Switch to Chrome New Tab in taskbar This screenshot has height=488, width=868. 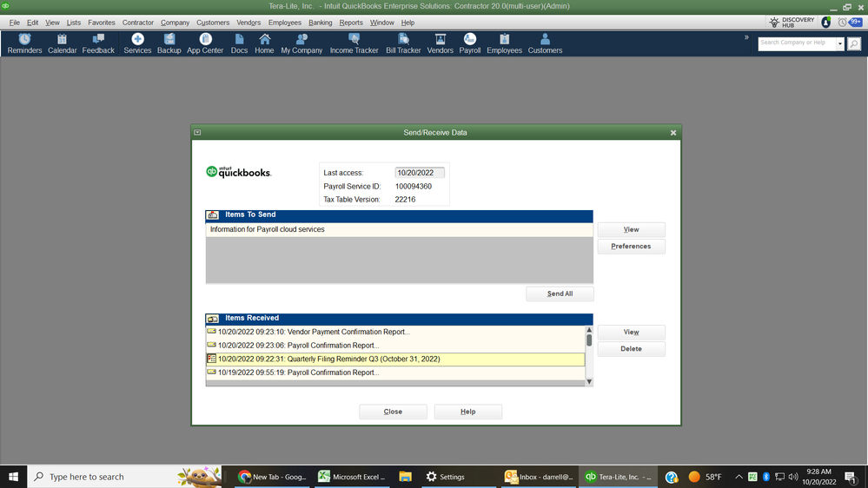tap(272, 477)
